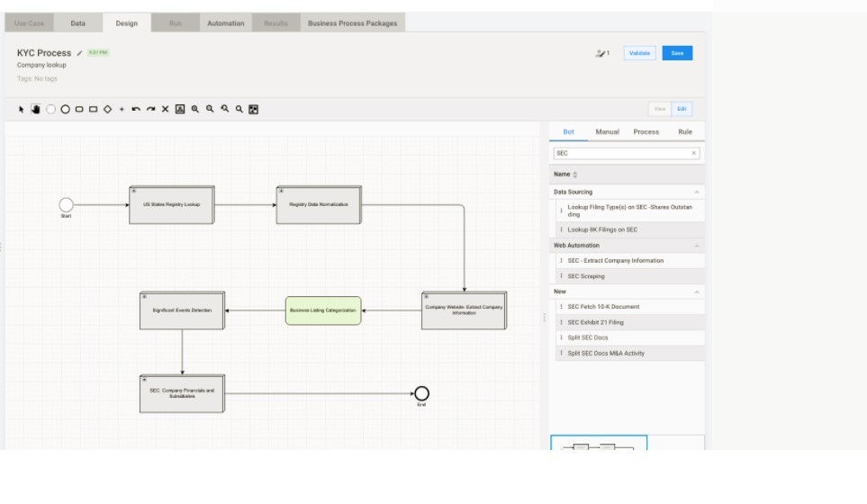Switch to View mode
867x504 pixels.
point(660,109)
